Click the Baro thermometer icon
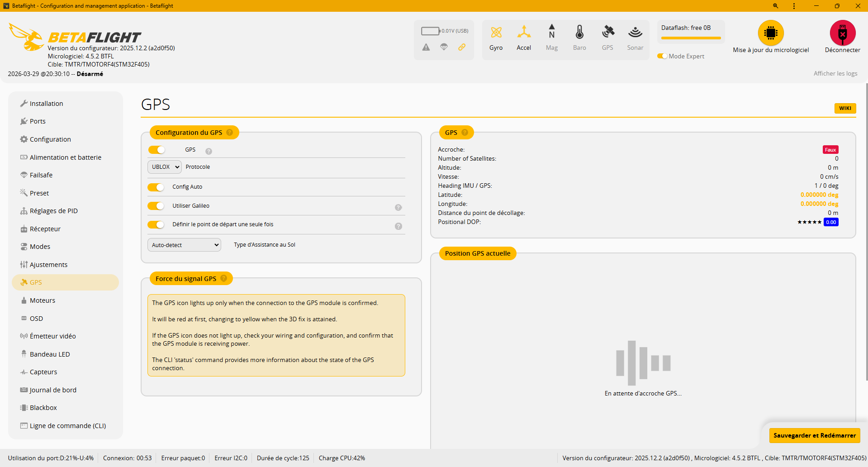The image size is (868, 467). click(579, 33)
